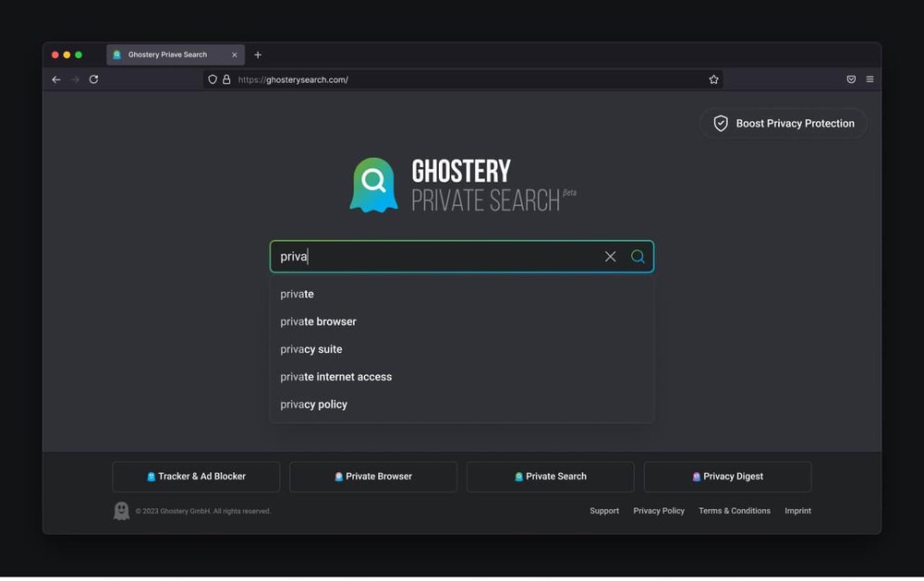
Task: Choose the 'private' suggestion
Action: click(461, 294)
